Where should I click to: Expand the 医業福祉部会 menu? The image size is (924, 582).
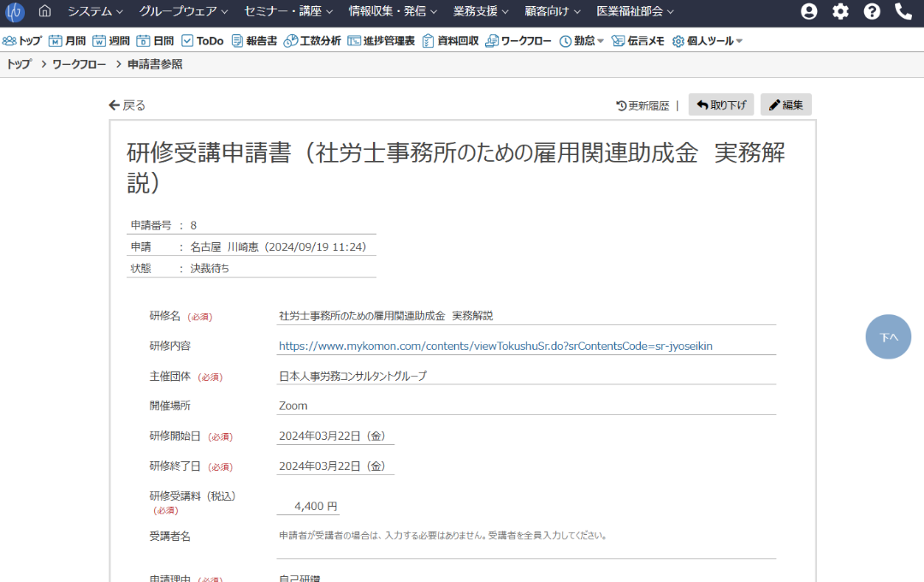pos(635,11)
